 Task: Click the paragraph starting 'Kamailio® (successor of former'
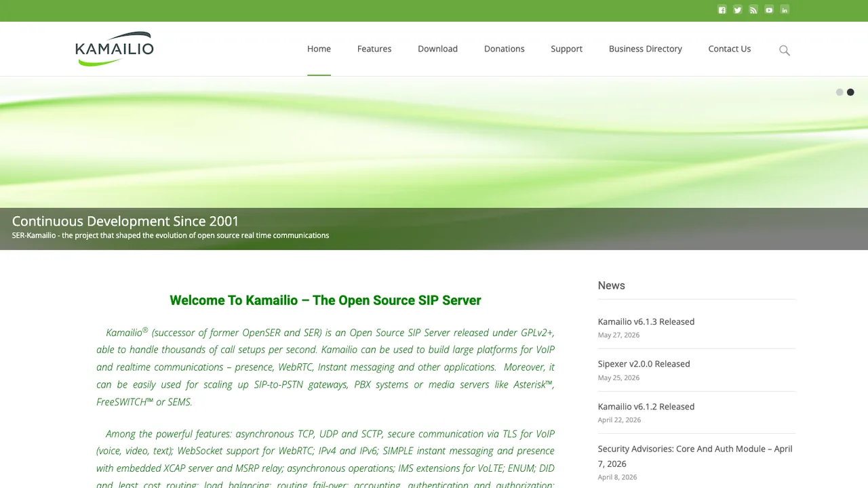(x=325, y=367)
